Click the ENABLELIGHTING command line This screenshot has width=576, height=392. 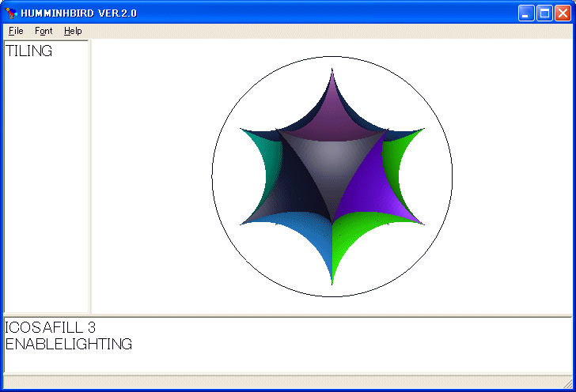tap(69, 344)
